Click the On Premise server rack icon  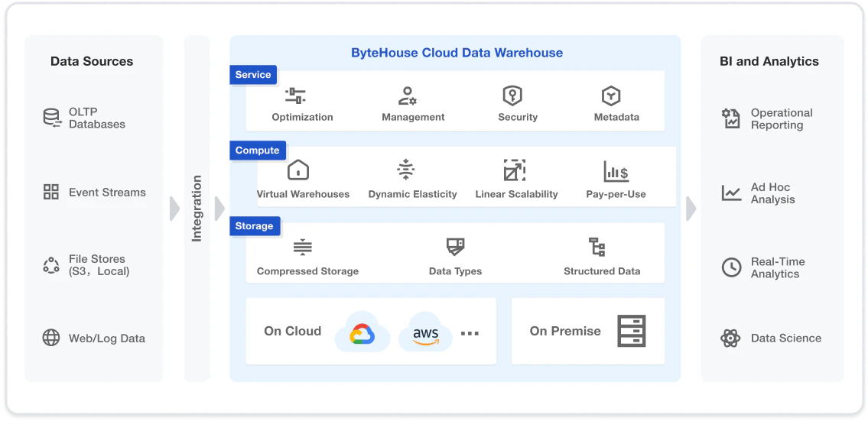(632, 331)
